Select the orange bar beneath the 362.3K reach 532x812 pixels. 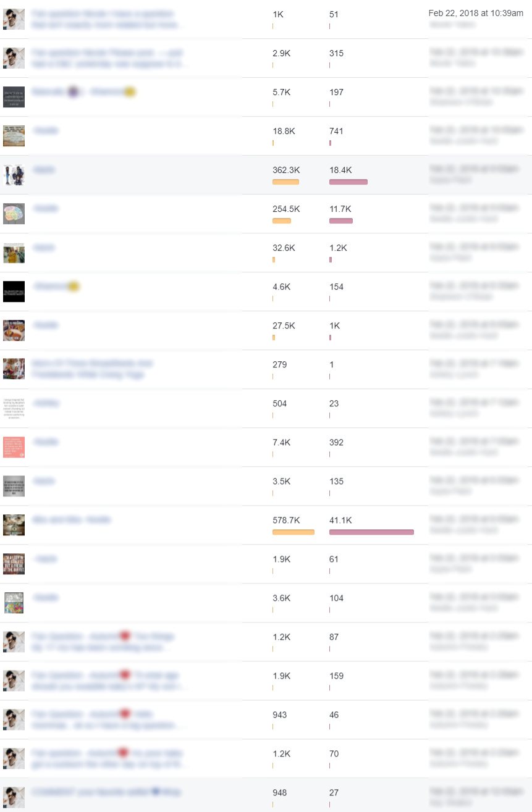[285, 182]
